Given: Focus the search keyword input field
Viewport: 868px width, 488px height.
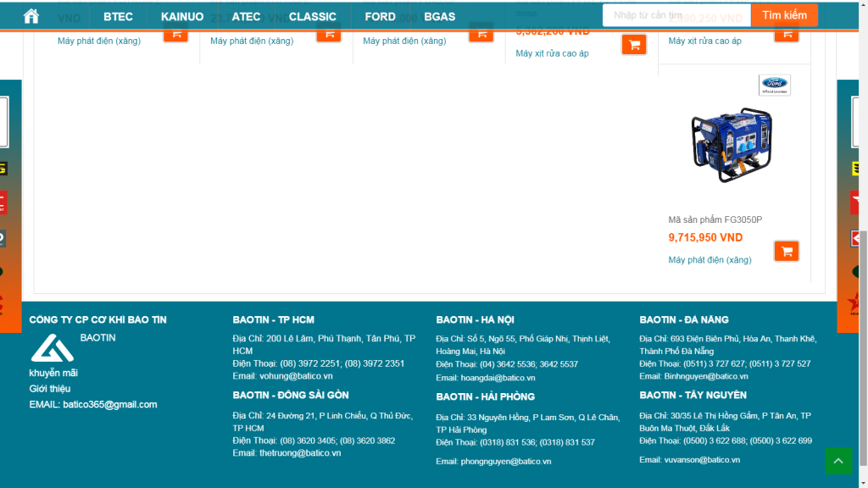Looking at the screenshot, I should (x=676, y=15).
